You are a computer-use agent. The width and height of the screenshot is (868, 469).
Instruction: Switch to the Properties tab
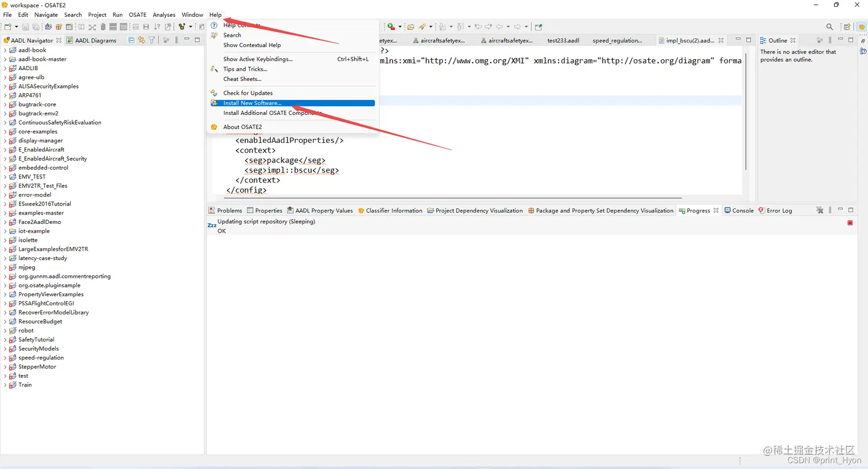[265, 211]
